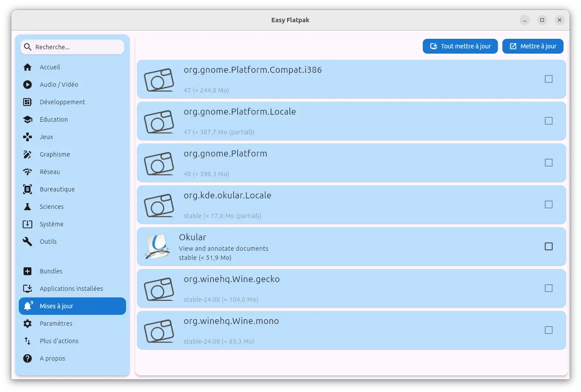Screen dimensions: 581x392
Task: Check the org.gnome.Platform.Compat.i386 checkbox
Action: click(549, 79)
